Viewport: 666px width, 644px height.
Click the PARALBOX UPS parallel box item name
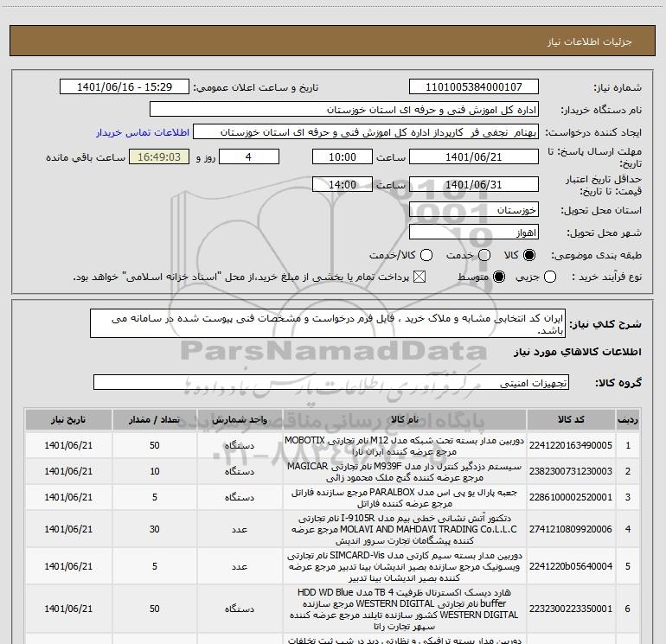pyautogui.click(x=405, y=498)
